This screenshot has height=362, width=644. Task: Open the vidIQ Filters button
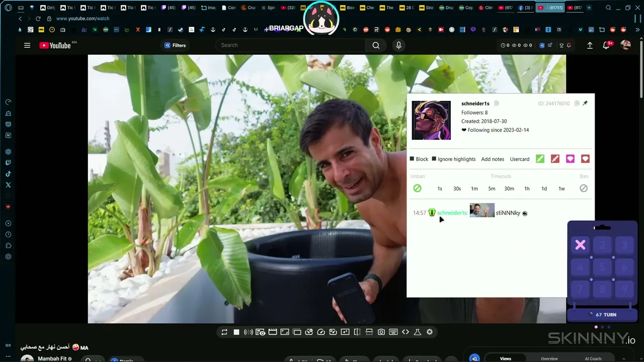click(x=175, y=45)
